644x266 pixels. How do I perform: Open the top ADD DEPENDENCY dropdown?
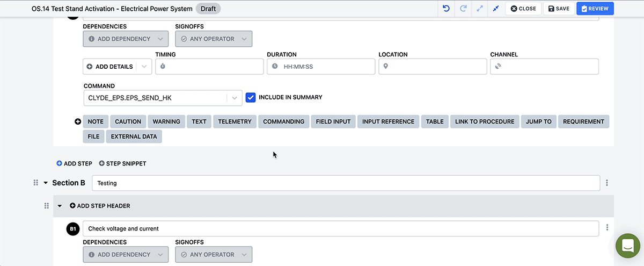click(126, 39)
